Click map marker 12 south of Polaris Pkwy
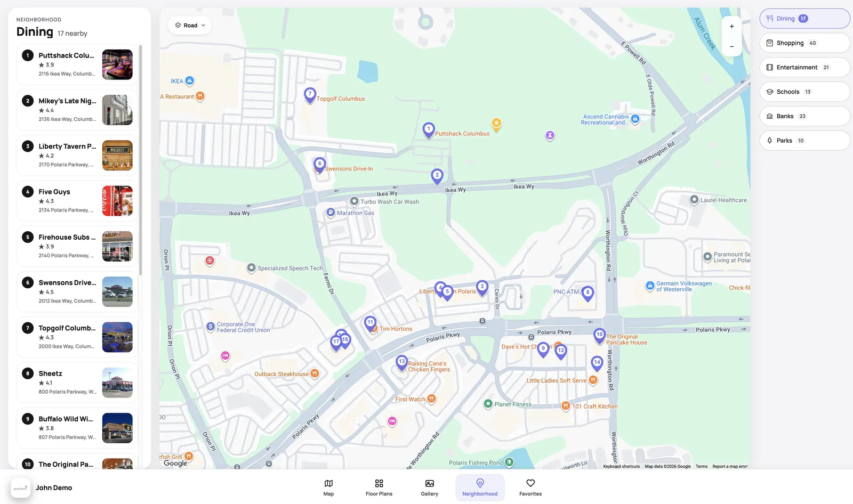This screenshot has height=504, width=853. click(561, 352)
